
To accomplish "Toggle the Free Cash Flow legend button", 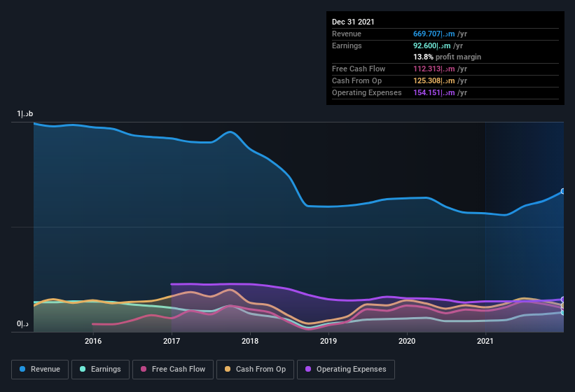I will 173,370.
